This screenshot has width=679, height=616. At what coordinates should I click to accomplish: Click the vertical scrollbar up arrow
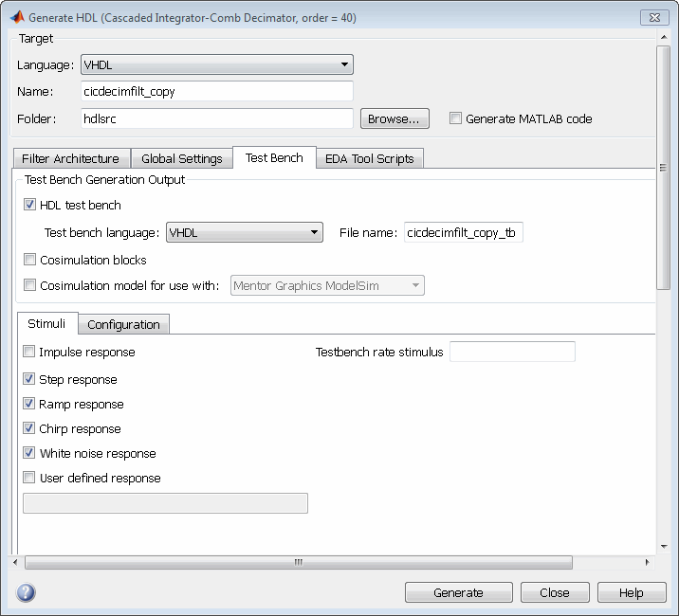pyautogui.click(x=664, y=38)
